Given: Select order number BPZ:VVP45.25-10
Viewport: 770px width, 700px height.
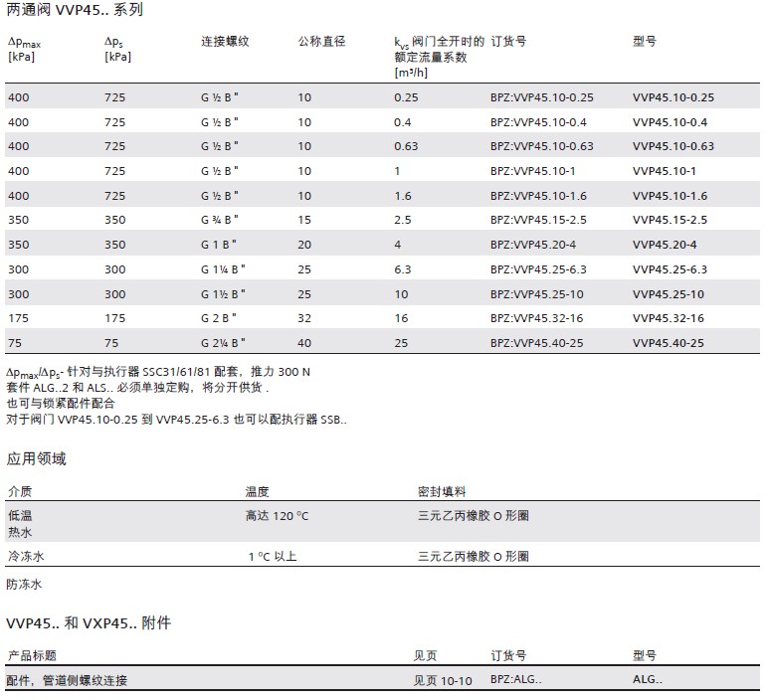Looking at the screenshot, I should click(x=537, y=294).
